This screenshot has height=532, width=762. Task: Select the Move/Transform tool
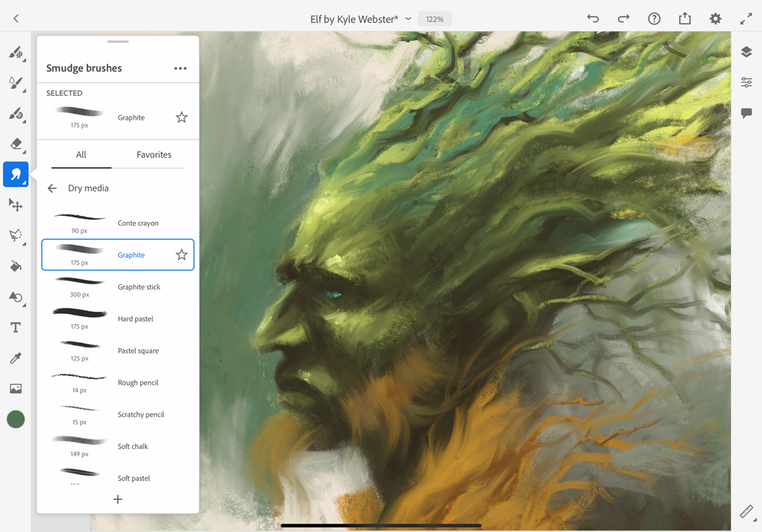click(15, 205)
